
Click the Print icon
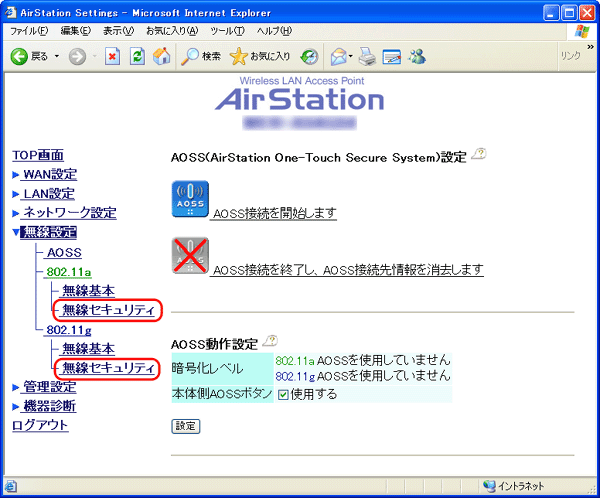pyautogui.click(x=367, y=57)
